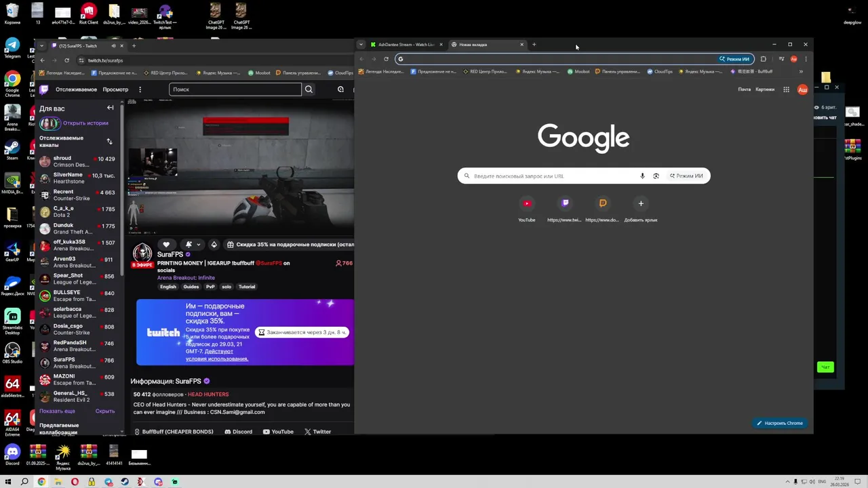Open the Recrent channel in sidebar
Viewport: 868px width, 488px height.
click(x=77, y=195)
